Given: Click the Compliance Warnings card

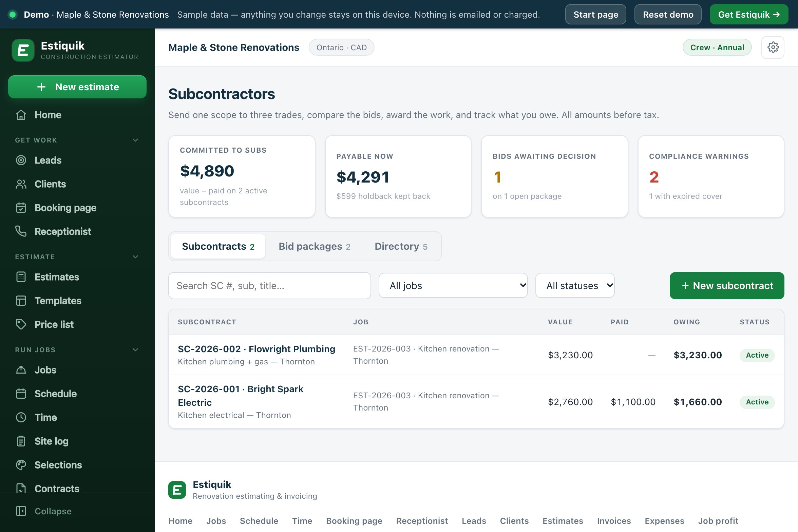Looking at the screenshot, I should (x=711, y=176).
